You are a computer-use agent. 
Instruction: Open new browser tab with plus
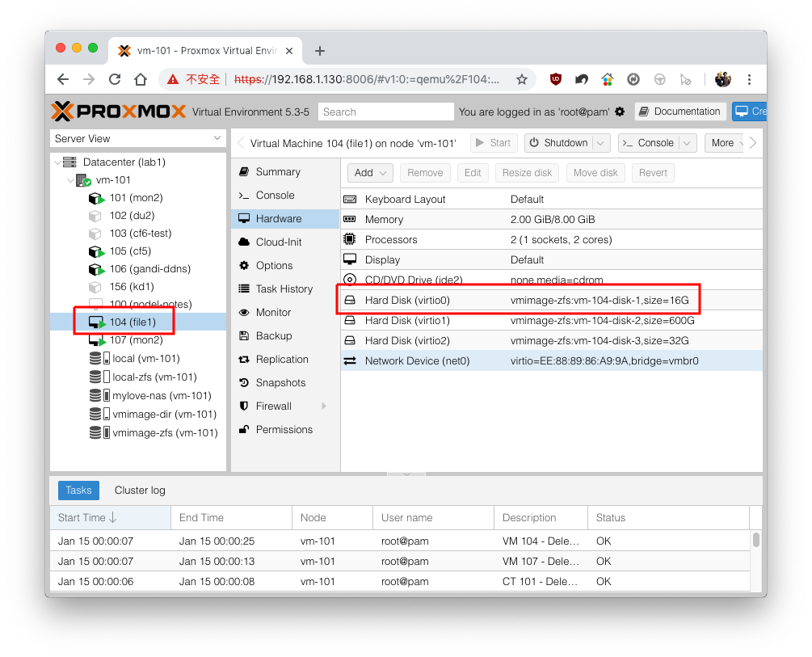(320, 51)
